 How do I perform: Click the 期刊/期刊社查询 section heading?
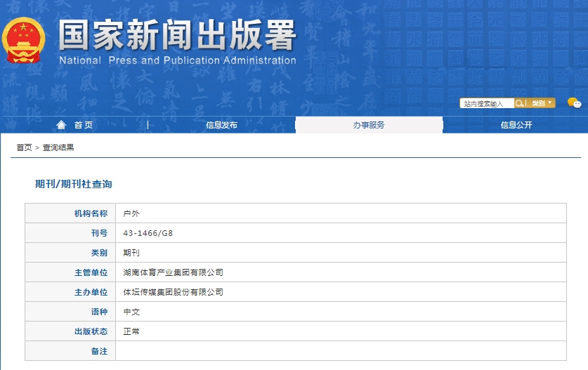[74, 184]
